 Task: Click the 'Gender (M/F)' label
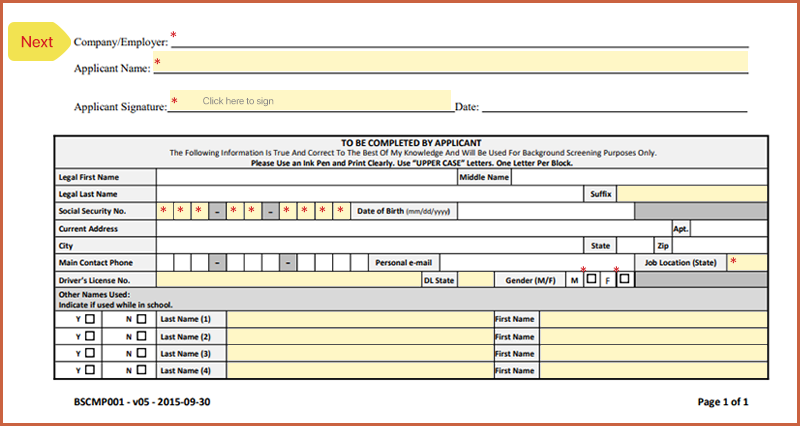(530, 280)
